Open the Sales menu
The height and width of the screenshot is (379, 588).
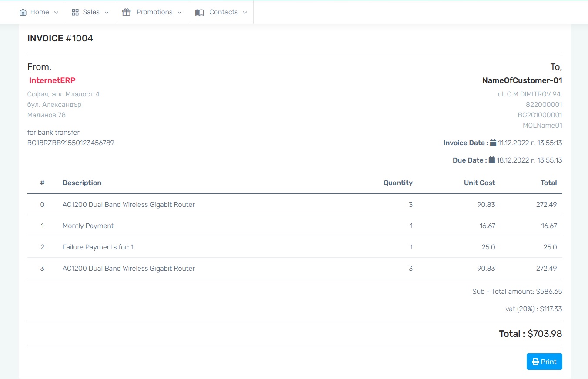tap(90, 12)
